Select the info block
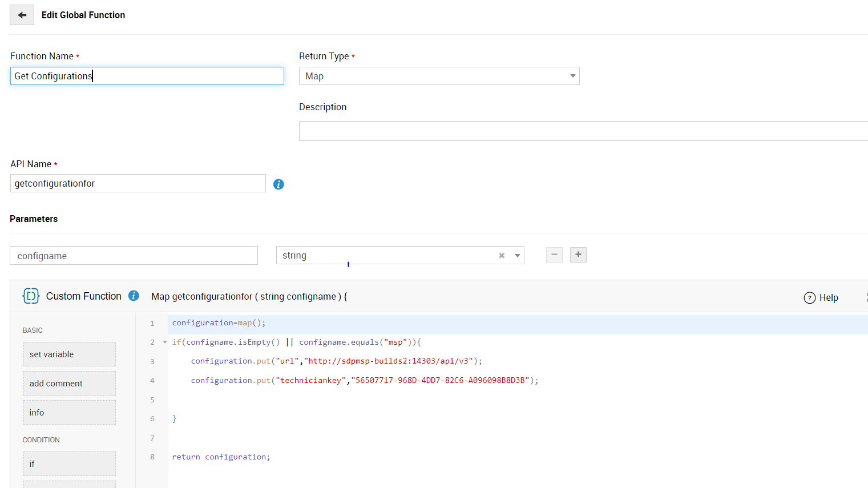 click(70, 413)
